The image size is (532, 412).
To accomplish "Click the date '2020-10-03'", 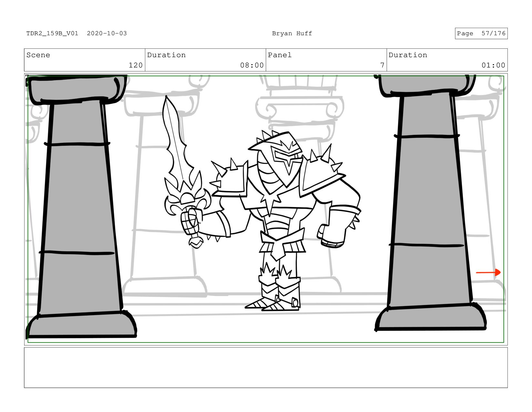I will 107,33.
